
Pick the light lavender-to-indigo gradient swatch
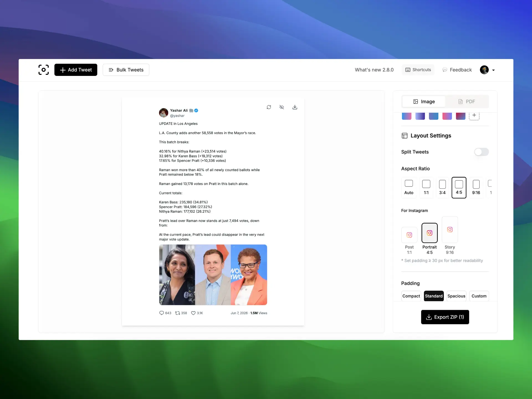420,116
